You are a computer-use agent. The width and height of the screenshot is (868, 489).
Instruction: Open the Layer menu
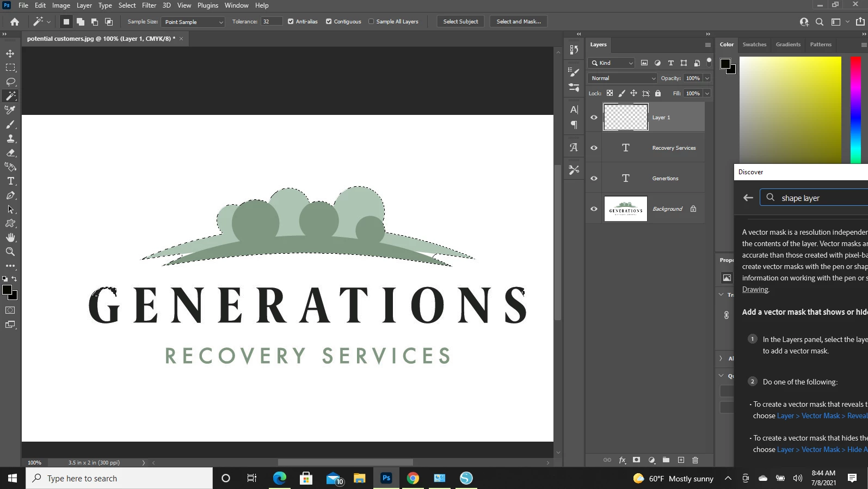pyautogui.click(x=84, y=5)
